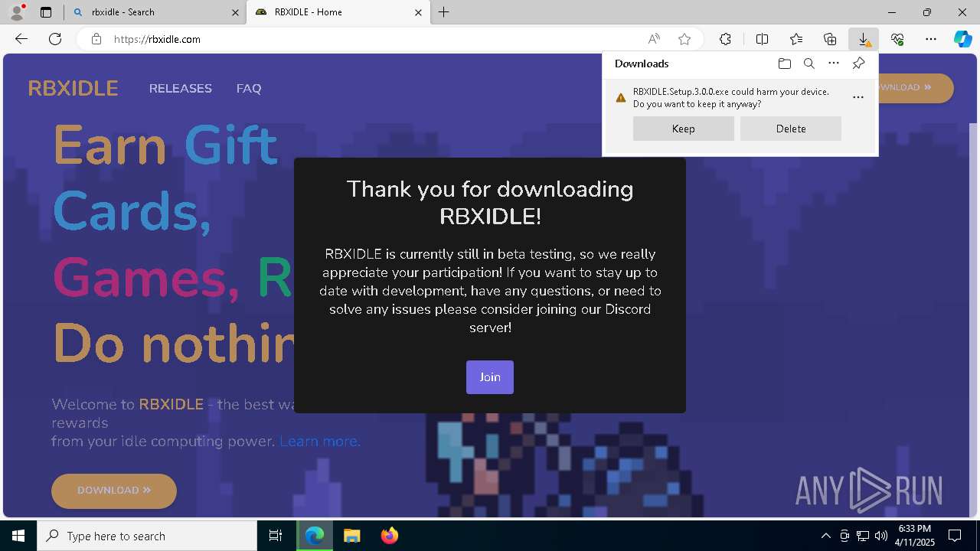Click the DOWNLOAD button below welcome text
This screenshot has width=980, height=551.
[x=114, y=491]
